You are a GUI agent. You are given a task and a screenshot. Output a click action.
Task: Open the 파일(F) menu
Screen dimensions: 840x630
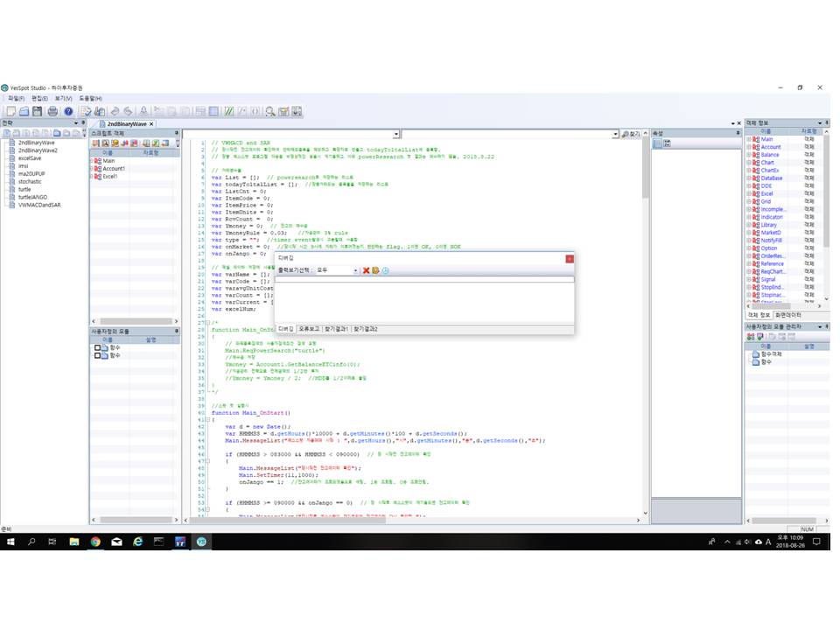(16, 98)
